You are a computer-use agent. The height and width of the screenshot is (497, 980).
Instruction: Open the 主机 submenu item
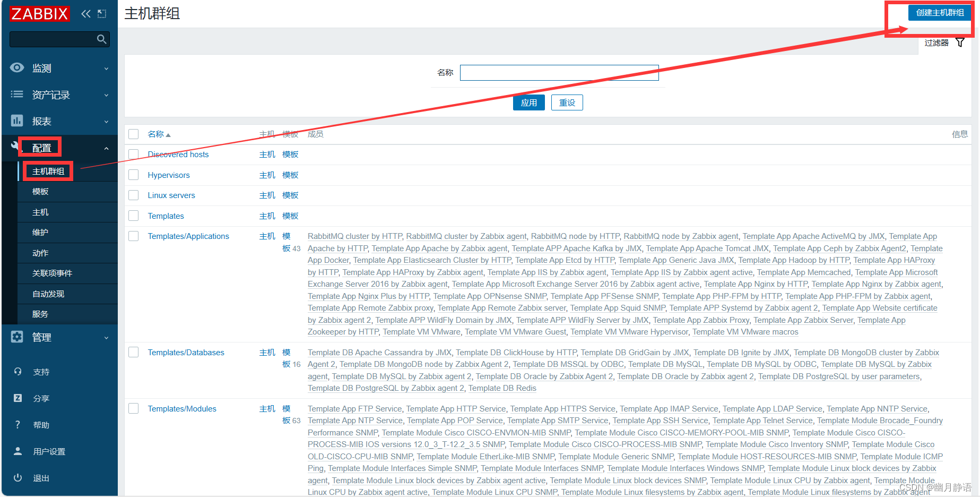pyautogui.click(x=40, y=212)
